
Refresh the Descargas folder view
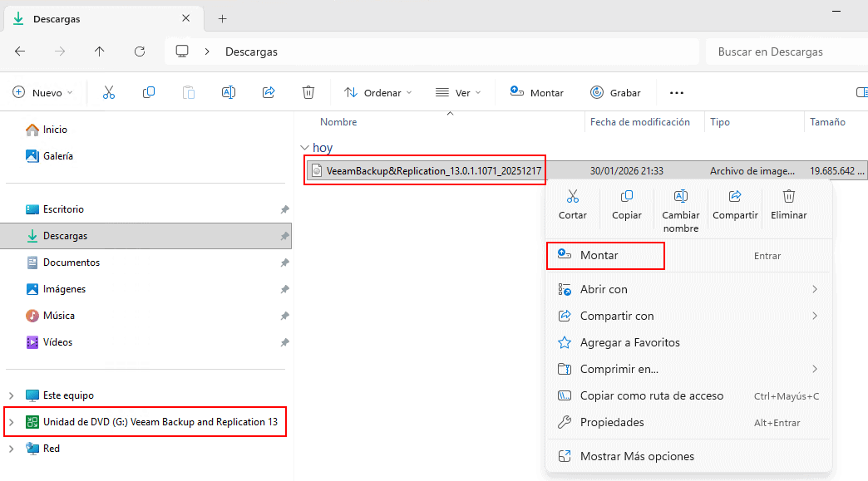[x=140, y=52]
